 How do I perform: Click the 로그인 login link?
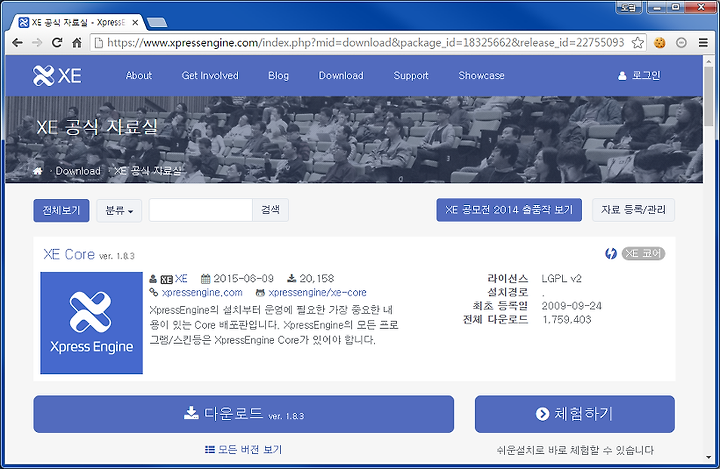pyautogui.click(x=639, y=75)
